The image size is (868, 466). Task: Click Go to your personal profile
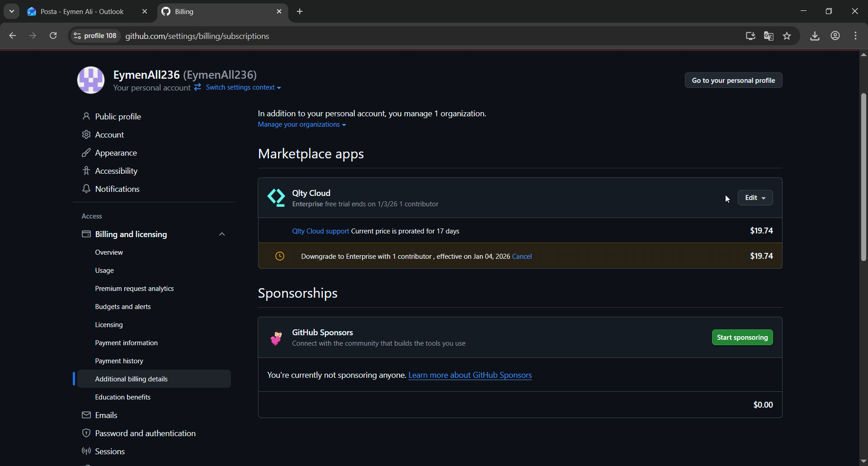point(733,80)
